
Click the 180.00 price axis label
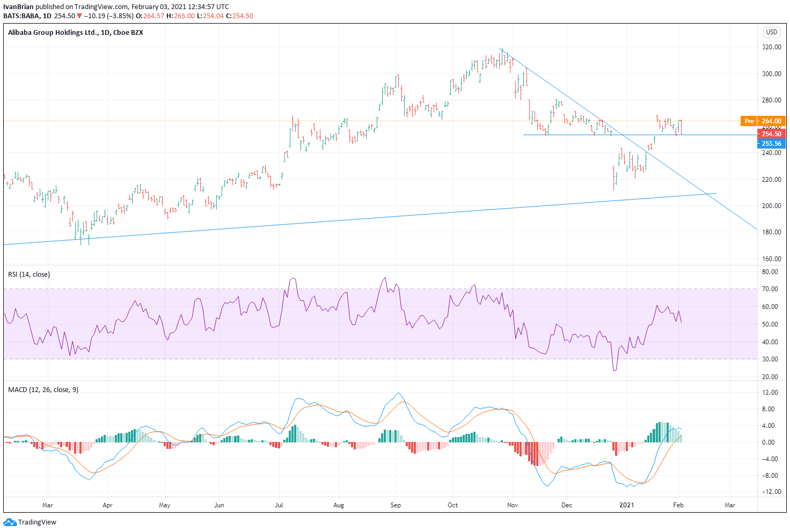(x=772, y=232)
